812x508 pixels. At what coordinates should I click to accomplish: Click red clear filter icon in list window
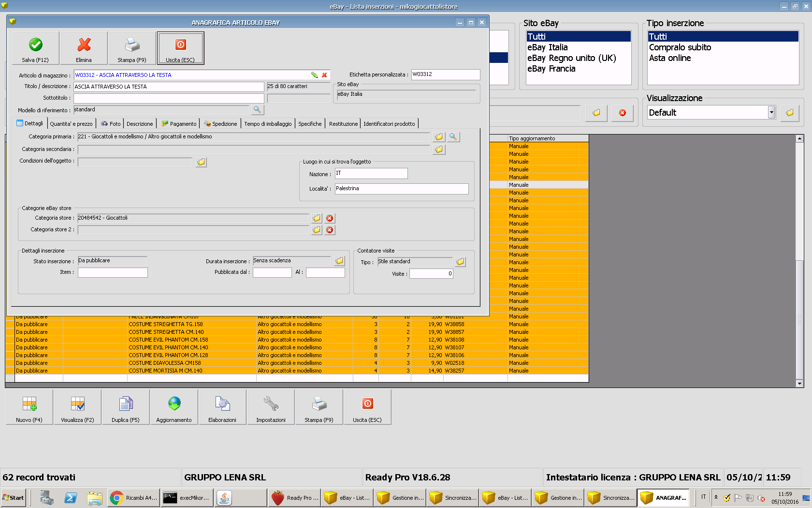623,113
